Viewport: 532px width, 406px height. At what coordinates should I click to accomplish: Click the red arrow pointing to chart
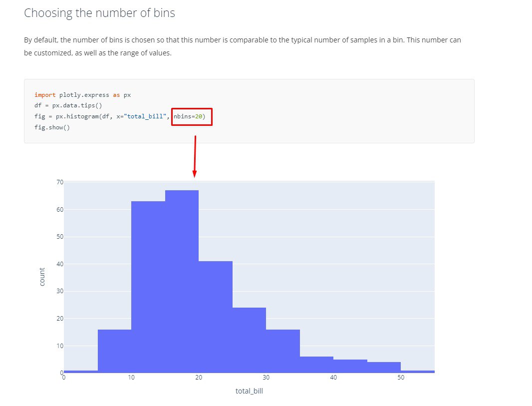195,156
